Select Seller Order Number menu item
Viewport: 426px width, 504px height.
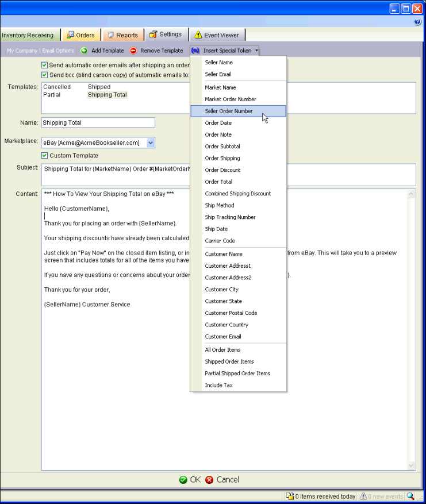(x=238, y=111)
